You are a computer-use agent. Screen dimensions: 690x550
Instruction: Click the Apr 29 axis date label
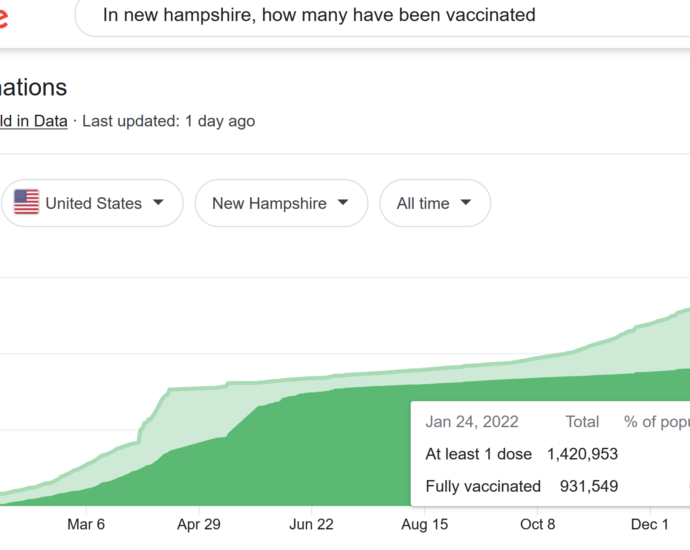tap(199, 524)
